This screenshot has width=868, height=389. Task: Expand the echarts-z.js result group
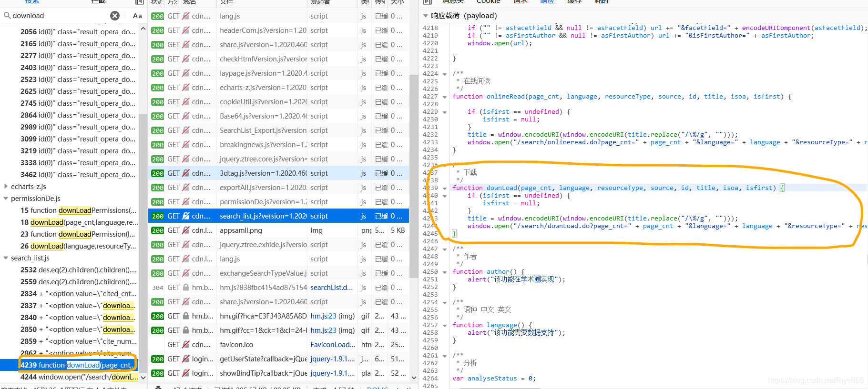(6, 187)
